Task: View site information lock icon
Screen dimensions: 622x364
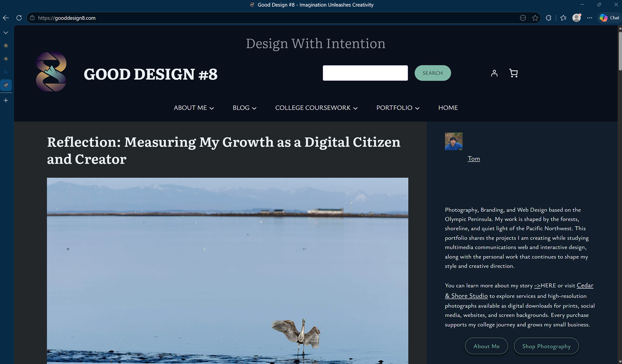Action: 32,18
